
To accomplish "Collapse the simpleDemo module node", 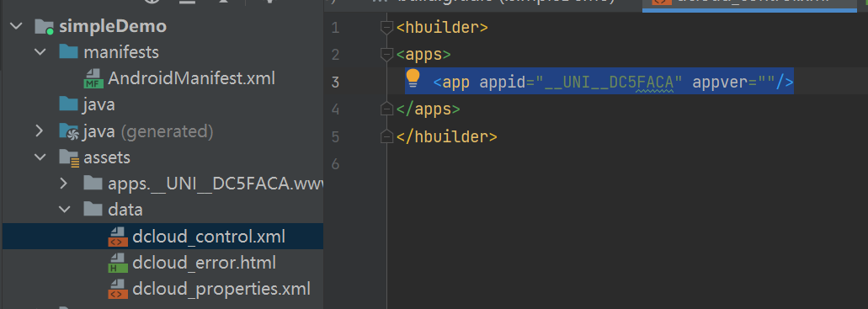I will [17, 26].
